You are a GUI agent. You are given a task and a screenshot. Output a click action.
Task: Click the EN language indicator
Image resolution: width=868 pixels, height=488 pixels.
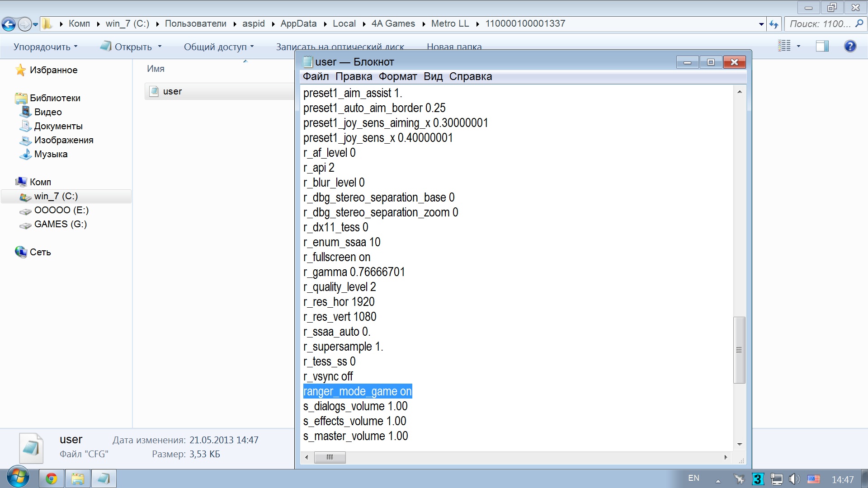(693, 478)
